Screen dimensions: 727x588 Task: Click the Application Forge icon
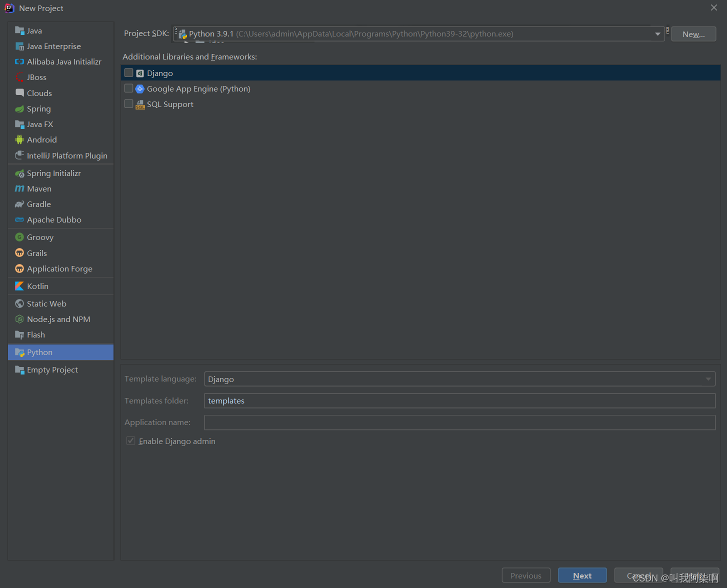(x=19, y=268)
